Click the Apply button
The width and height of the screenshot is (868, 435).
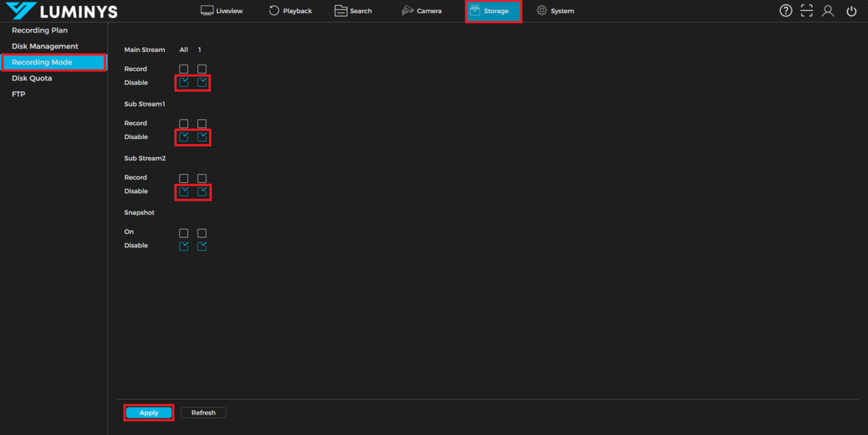tap(149, 413)
